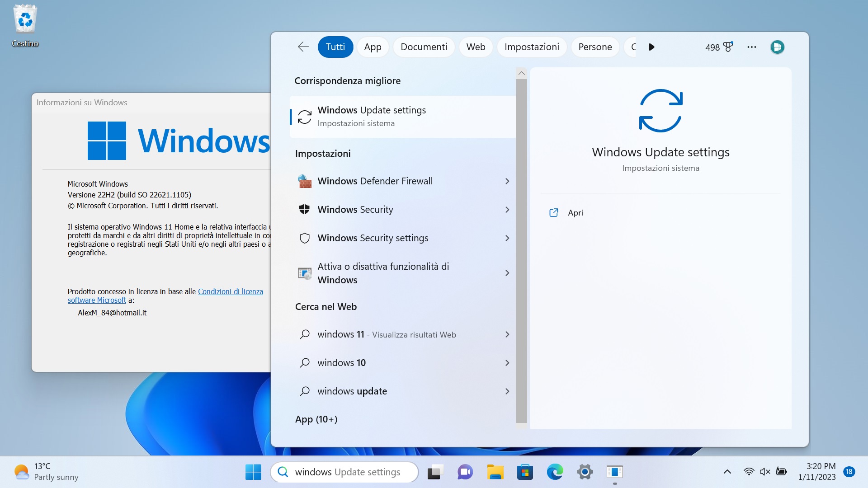Open the Start menu in the taskbar
Viewport: 868px width, 488px height.
(x=253, y=472)
